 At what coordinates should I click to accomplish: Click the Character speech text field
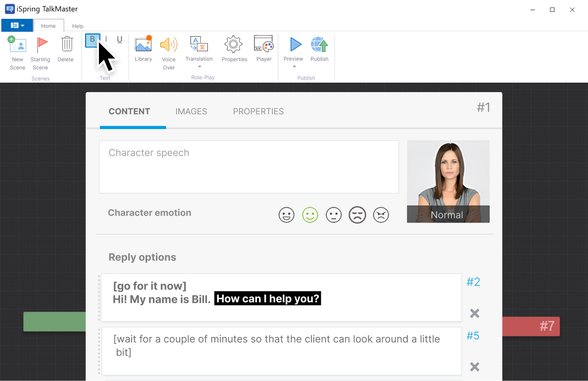pos(248,167)
